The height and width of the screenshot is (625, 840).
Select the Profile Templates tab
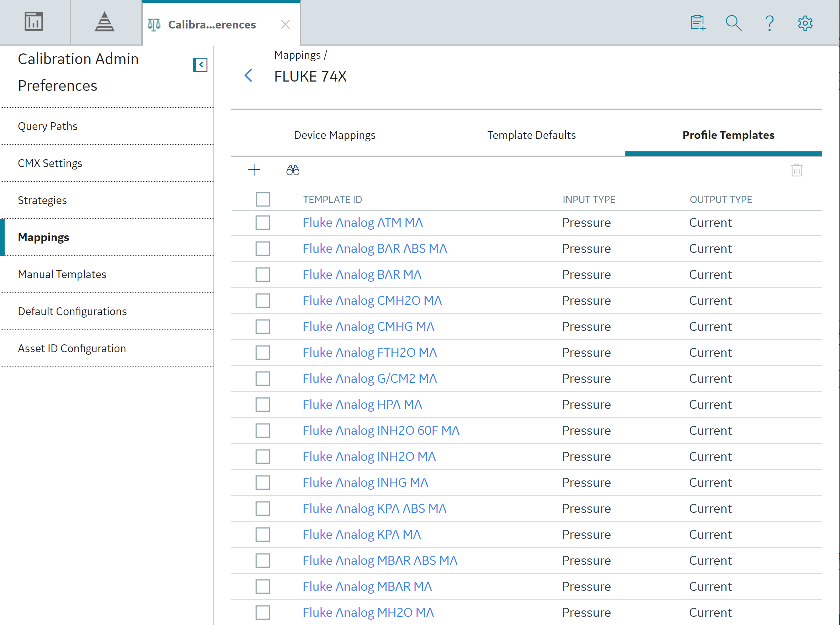[729, 135]
